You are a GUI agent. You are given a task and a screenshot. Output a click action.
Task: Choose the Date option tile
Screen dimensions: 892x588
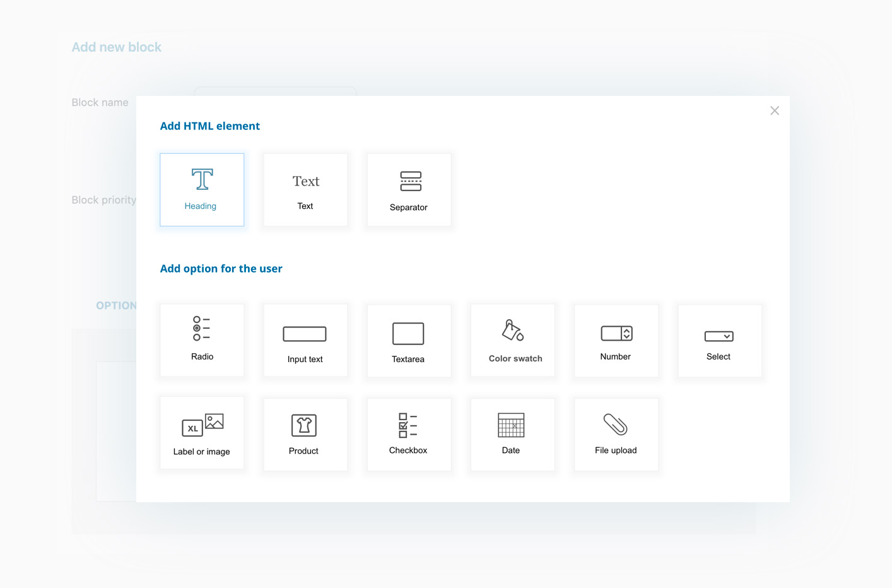pos(512,433)
